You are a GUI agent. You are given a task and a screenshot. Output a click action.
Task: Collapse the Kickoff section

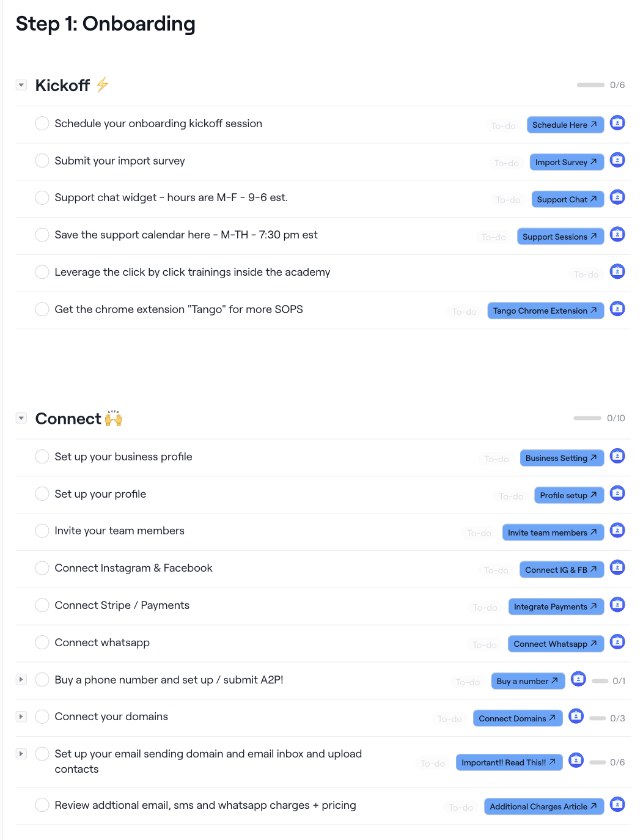[x=21, y=85]
